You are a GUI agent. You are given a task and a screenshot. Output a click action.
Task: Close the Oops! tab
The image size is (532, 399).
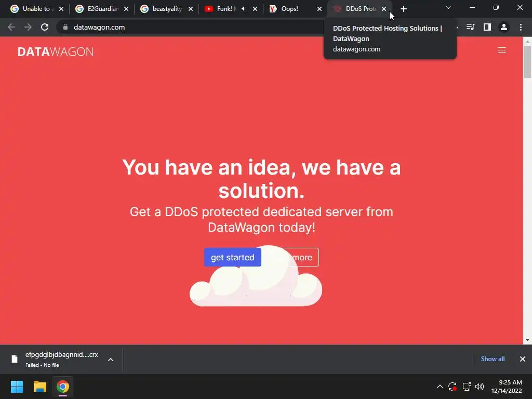[x=320, y=9]
